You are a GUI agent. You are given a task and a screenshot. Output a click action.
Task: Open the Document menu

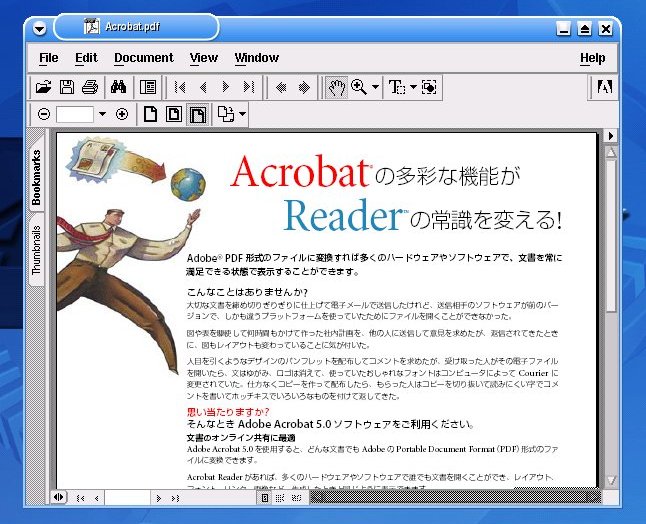click(x=144, y=58)
